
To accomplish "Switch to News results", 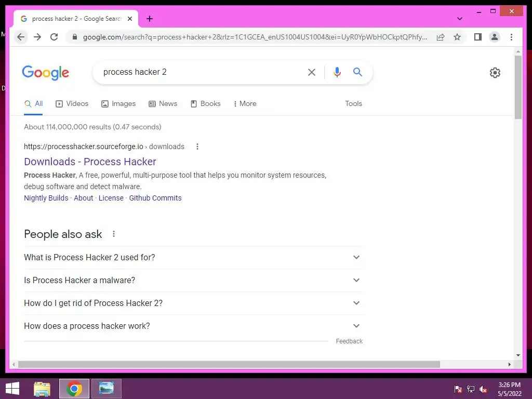I will point(163,104).
